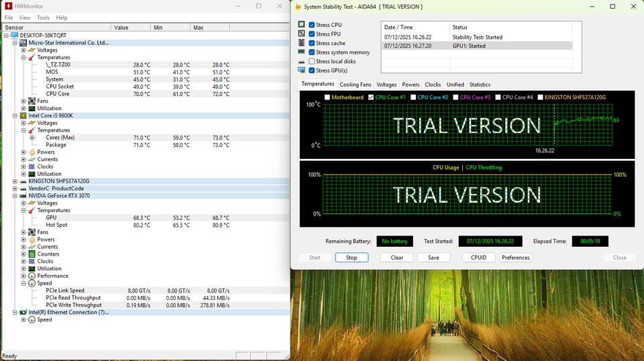Image resolution: width=644 pixels, height=361 pixels.
Task: Click the CPU Core #1 temperature graph line
Action: tap(584, 120)
